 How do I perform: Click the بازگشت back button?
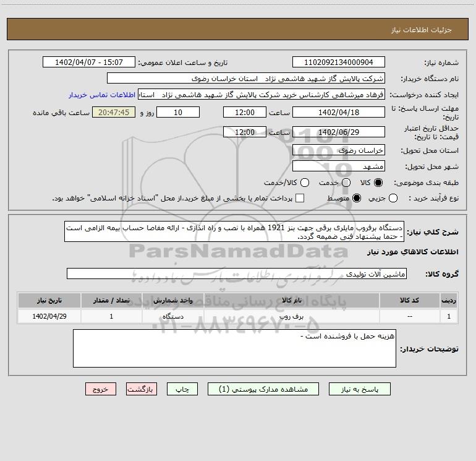pos(142,389)
